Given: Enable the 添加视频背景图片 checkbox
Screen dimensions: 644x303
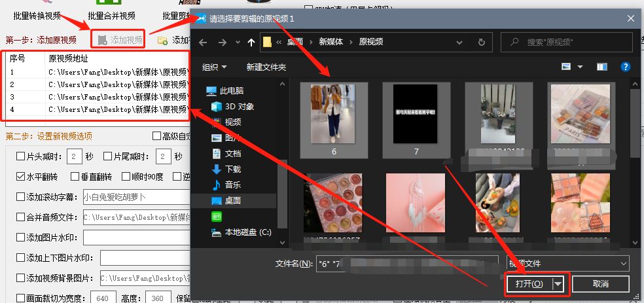Looking at the screenshot, I should (x=20, y=278).
